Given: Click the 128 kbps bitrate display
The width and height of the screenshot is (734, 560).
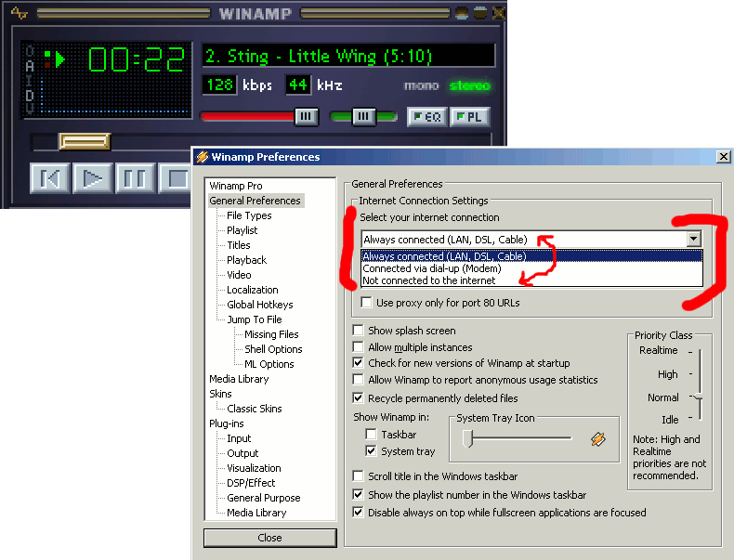Looking at the screenshot, I should [x=219, y=85].
